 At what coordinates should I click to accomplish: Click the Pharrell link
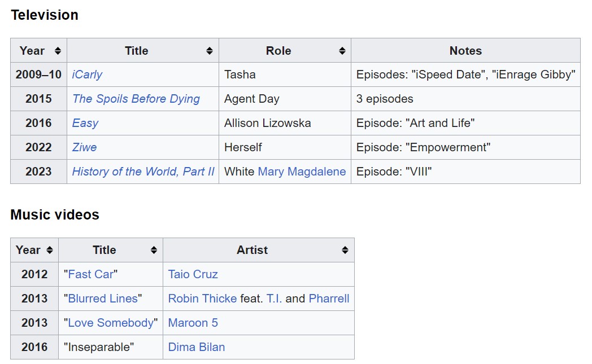(329, 299)
